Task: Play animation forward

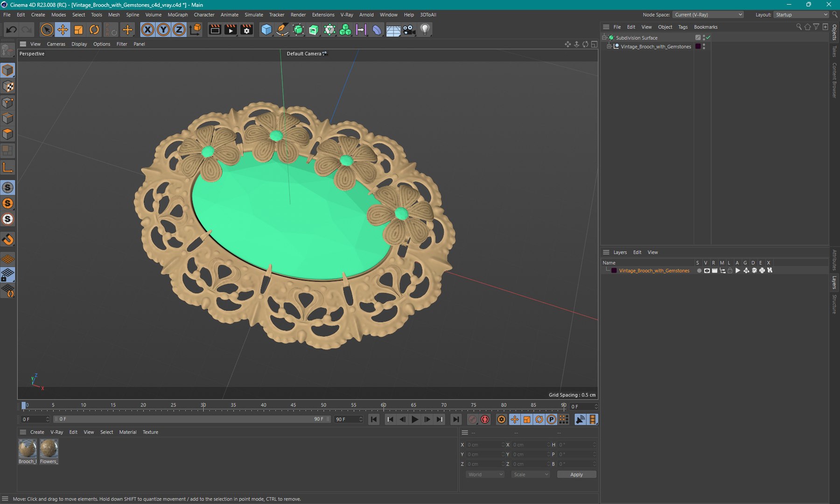Action: (415, 420)
